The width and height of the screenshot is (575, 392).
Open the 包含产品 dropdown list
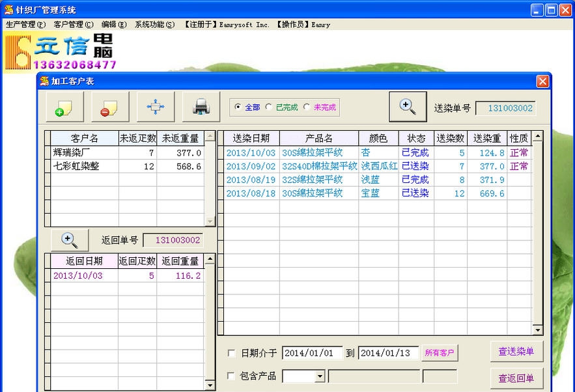pos(320,376)
